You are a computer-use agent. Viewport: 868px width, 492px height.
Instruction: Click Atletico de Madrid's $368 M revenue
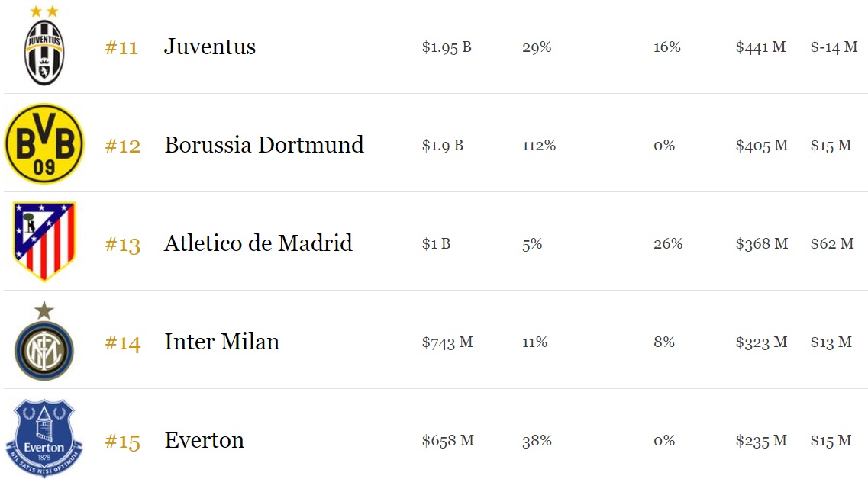761,244
